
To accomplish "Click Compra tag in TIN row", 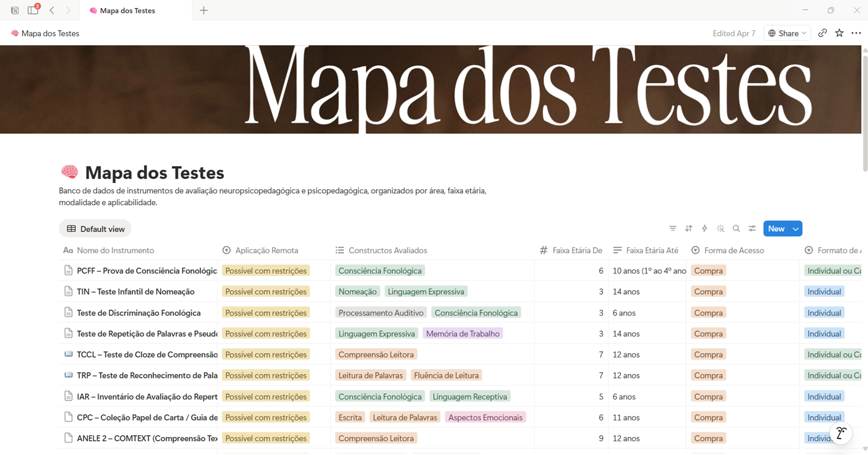I will tap(708, 292).
